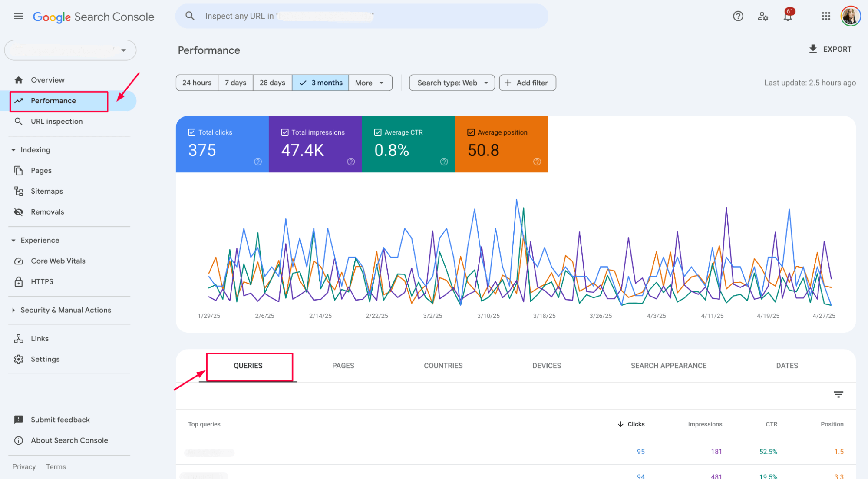Click the Pages document icon
The width and height of the screenshot is (868, 479).
[x=19, y=170]
